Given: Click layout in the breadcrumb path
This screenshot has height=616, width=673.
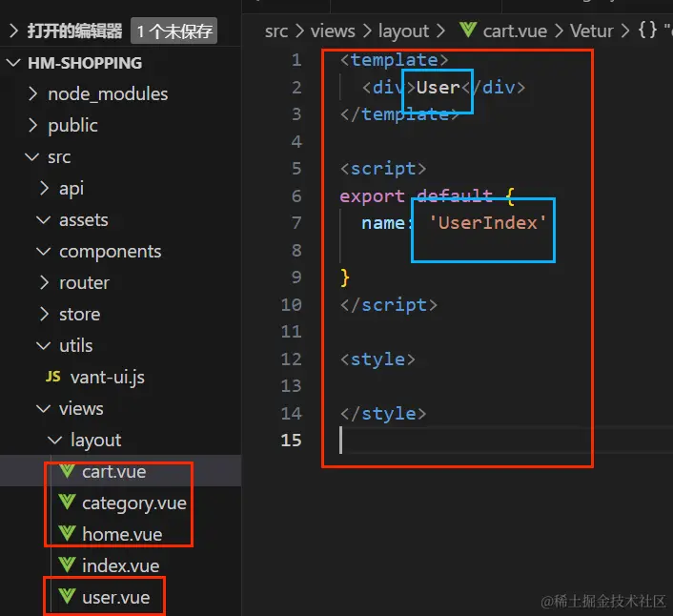Looking at the screenshot, I should point(403,31).
